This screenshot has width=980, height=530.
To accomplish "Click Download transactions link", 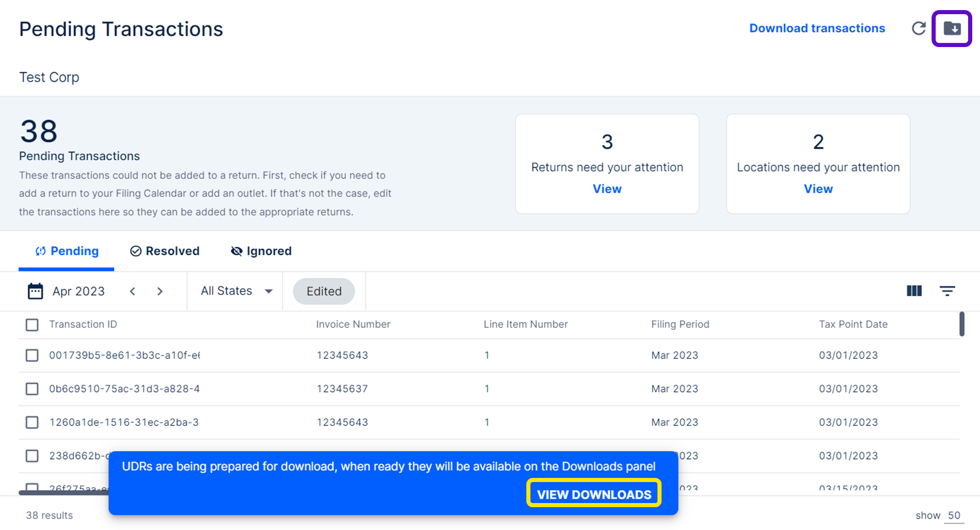I will 817,28.
